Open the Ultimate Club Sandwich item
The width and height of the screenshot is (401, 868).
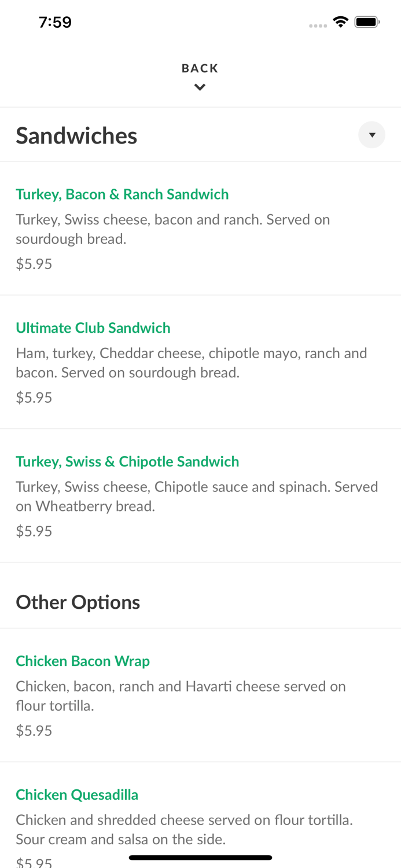[93, 328]
